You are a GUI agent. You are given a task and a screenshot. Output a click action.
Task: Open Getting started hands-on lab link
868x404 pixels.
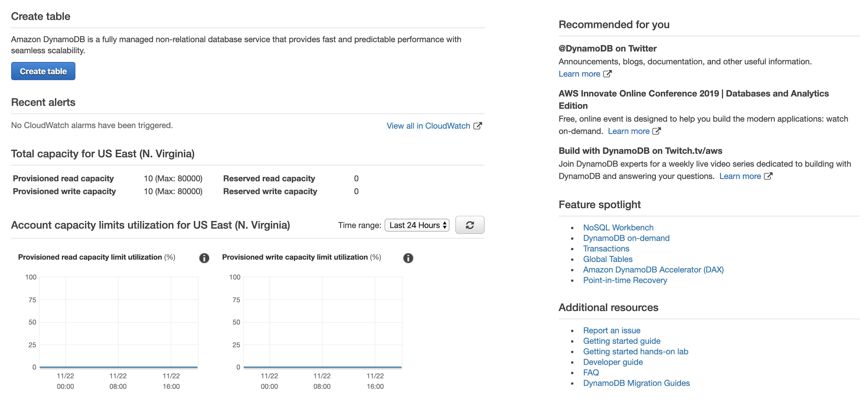635,351
